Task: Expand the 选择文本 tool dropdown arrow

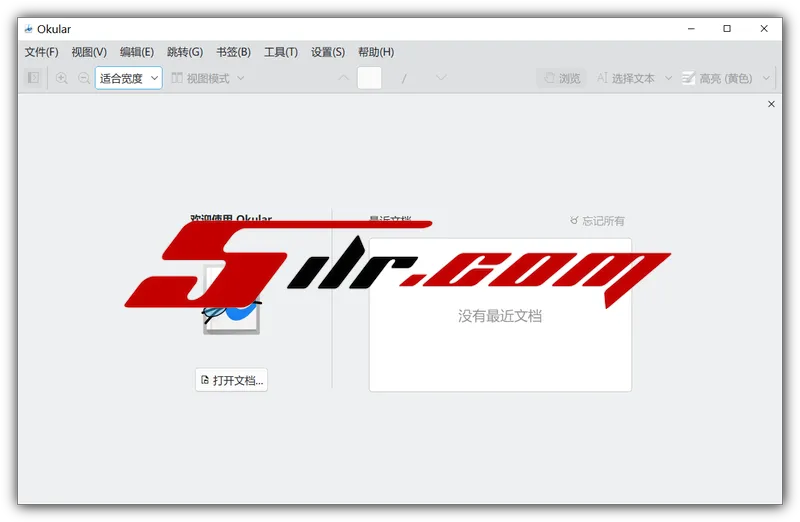Action: pos(668,78)
